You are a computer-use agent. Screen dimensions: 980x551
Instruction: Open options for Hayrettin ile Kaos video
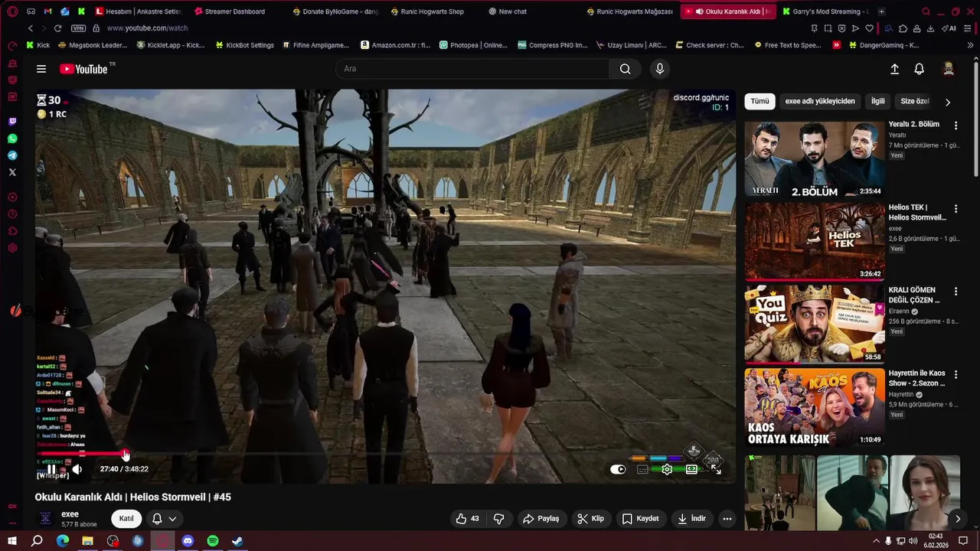pos(955,374)
